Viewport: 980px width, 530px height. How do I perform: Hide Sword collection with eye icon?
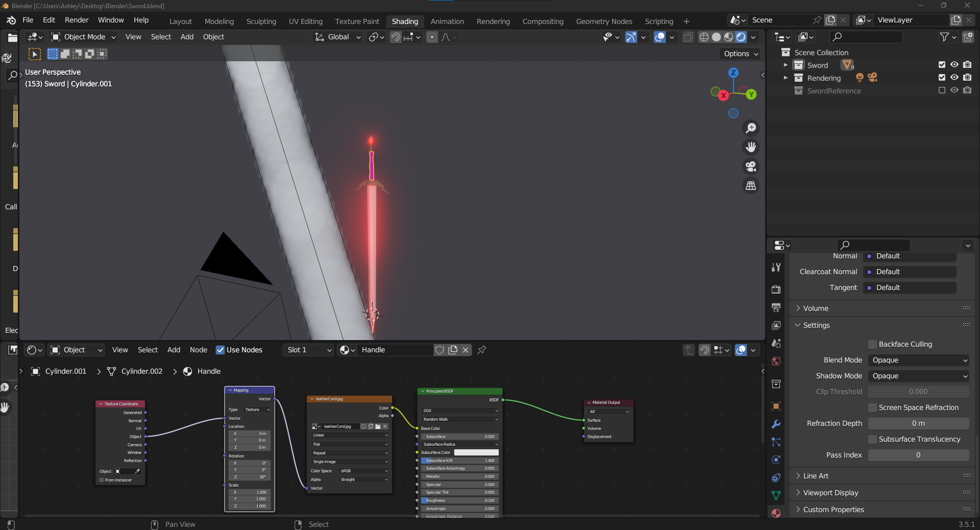[x=954, y=65]
